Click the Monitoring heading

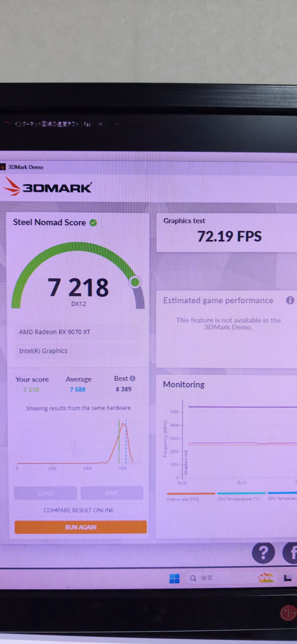click(184, 384)
